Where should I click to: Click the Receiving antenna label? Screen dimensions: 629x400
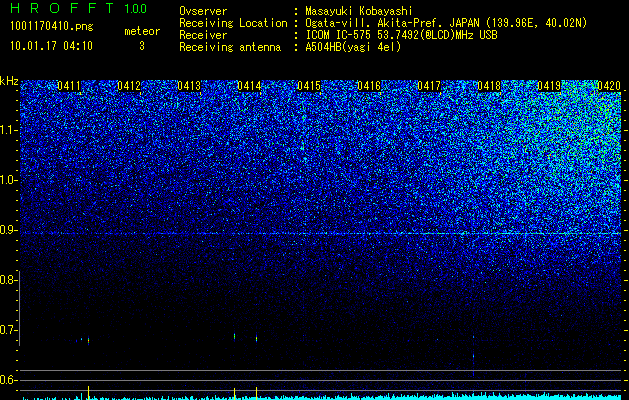coord(230,47)
